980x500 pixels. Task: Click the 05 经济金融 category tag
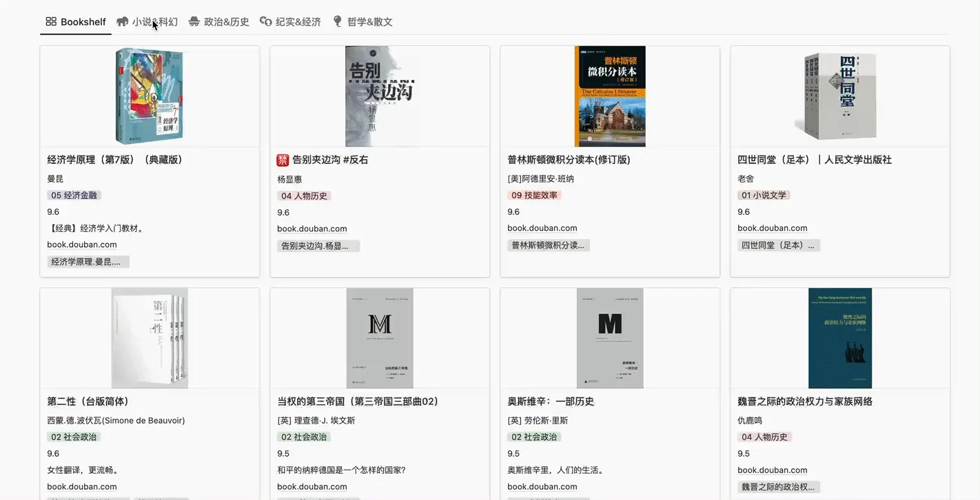pyautogui.click(x=74, y=195)
